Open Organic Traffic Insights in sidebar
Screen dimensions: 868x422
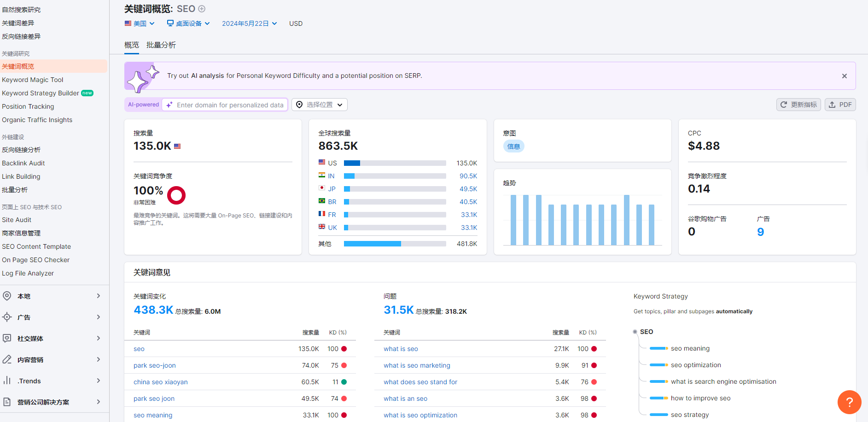click(x=37, y=120)
